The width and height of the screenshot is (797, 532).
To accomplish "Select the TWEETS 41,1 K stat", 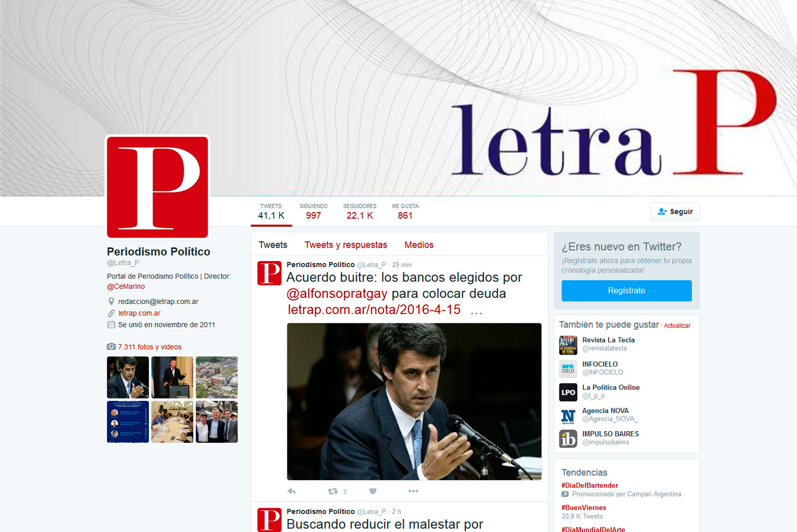I will pos(271,212).
